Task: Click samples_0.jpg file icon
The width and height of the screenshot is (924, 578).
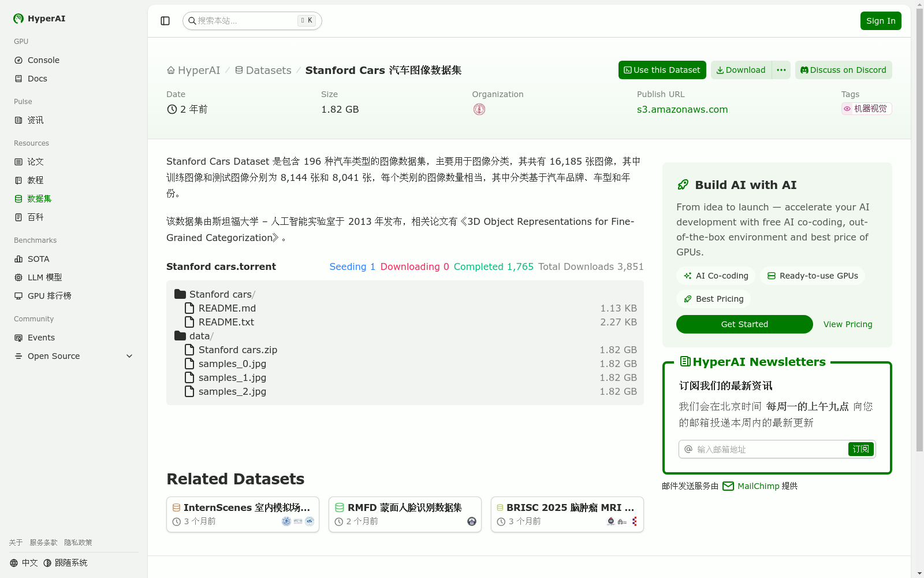Action: pos(189,364)
